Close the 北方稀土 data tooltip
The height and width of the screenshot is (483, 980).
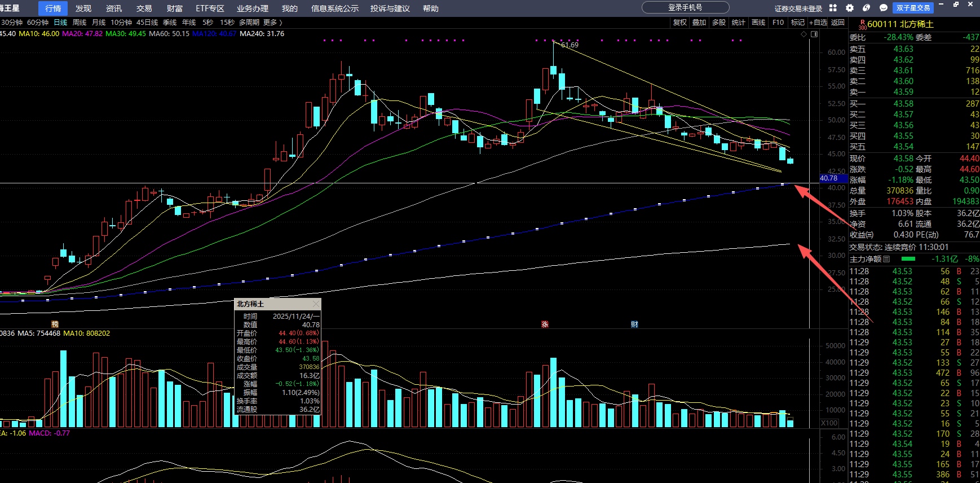(316, 304)
